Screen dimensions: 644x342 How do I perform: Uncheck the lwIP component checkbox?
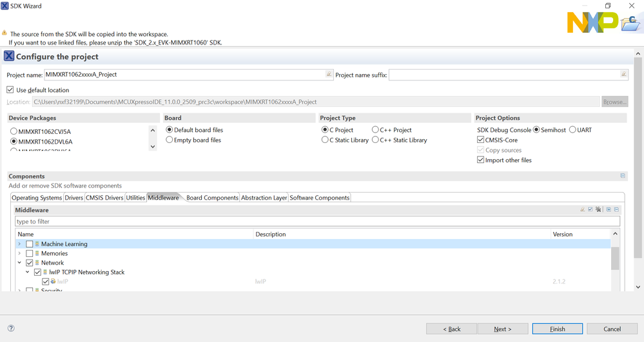tap(46, 281)
